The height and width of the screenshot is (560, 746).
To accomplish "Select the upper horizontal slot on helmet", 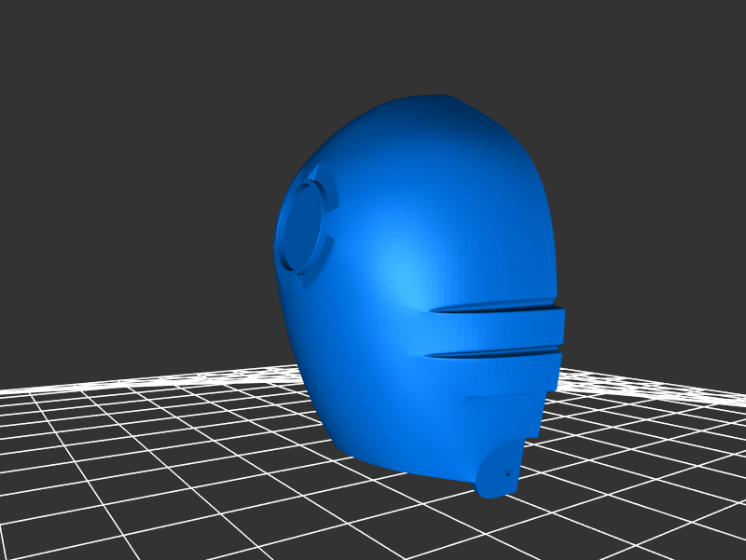I will click(x=494, y=307).
